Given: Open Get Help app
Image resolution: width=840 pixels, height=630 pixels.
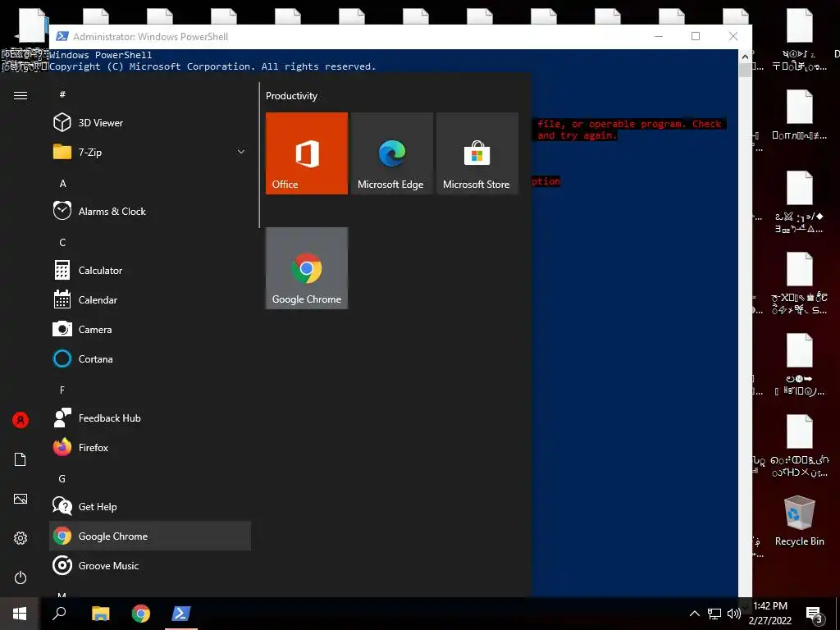Looking at the screenshot, I should [150, 506].
